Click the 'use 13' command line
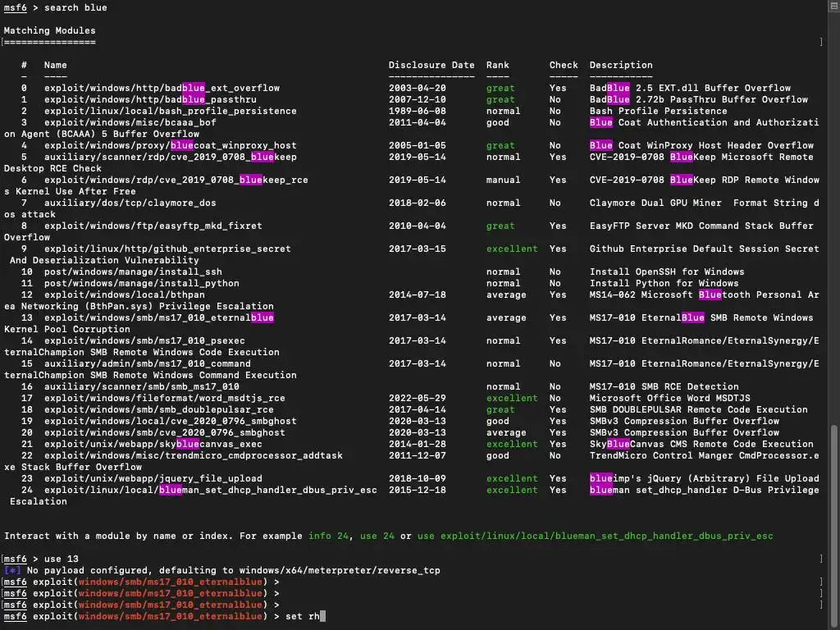 (x=61, y=559)
